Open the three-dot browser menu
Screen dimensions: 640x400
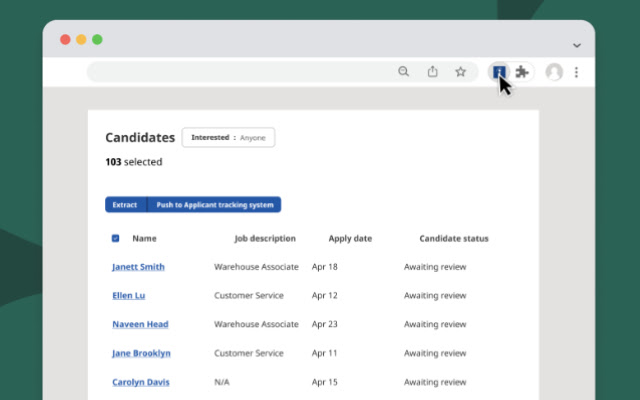[x=576, y=72]
